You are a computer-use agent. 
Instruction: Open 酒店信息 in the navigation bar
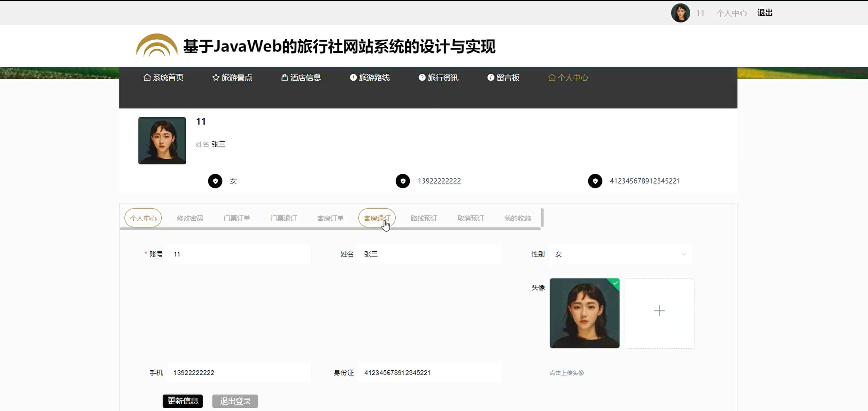[x=301, y=77]
